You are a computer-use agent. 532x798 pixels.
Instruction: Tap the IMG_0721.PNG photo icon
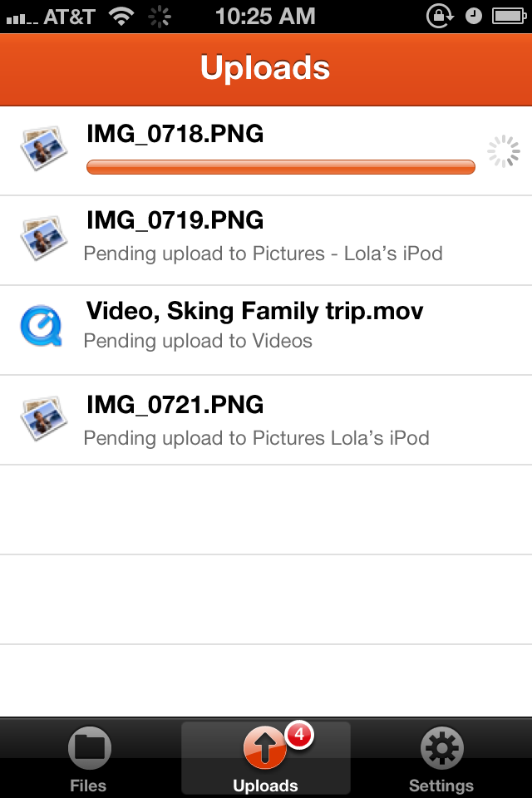tap(43, 420)
